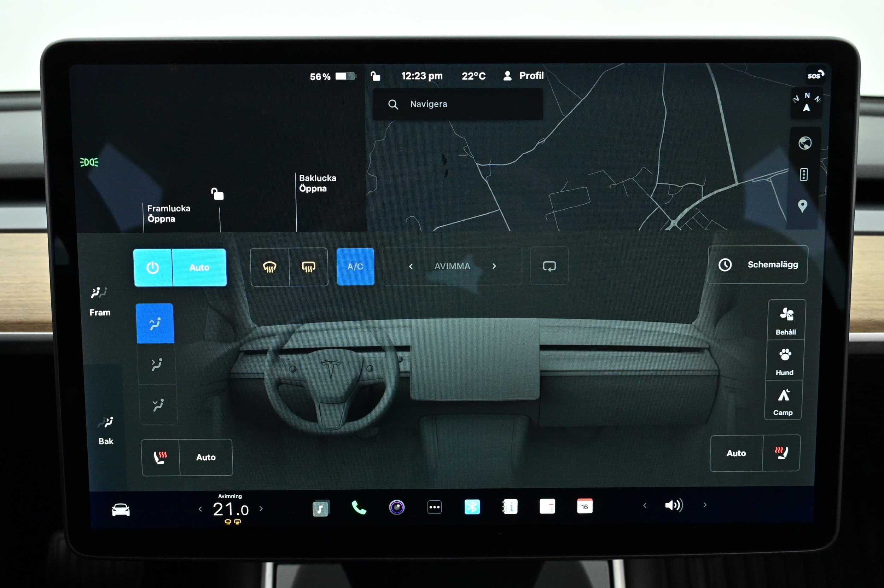Reorient map with compass button
The width and height of the screenshot is (884, 588).
pos(807,103)
